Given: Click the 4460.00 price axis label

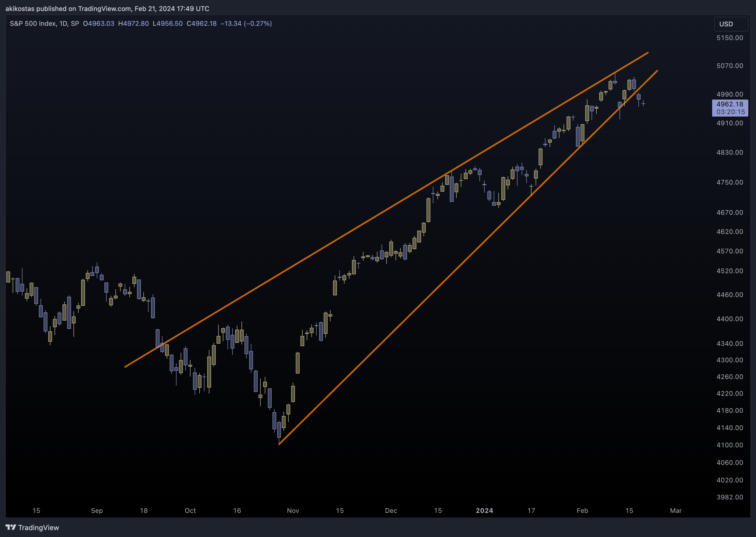Looking at the screenshot, I should coord(730,295).
